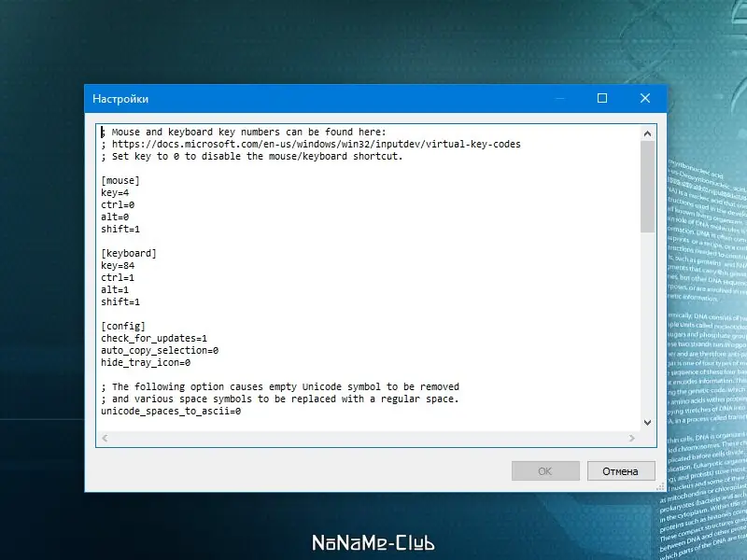
Task: Click the Настройки title bar text
Action: click(120, 99)
